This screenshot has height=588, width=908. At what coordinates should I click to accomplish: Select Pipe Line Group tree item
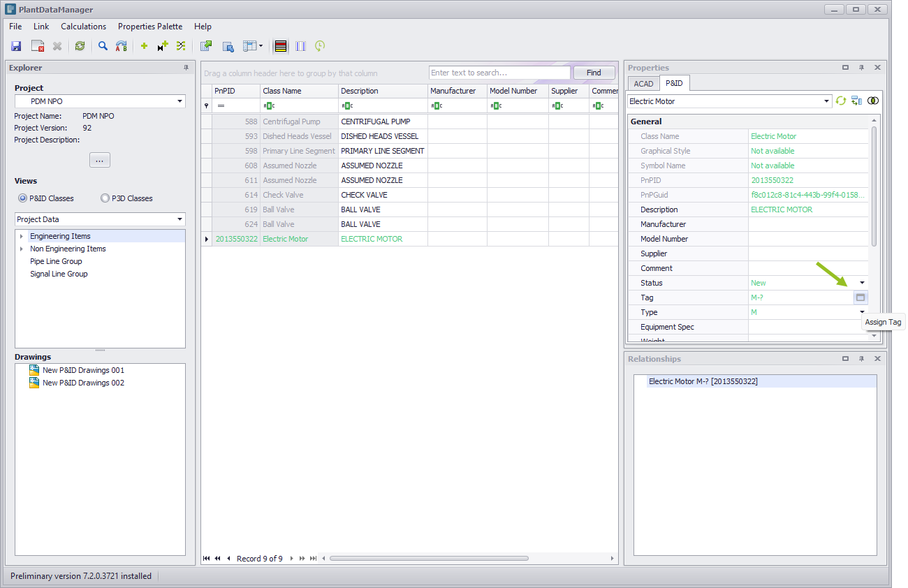[56, 261]
